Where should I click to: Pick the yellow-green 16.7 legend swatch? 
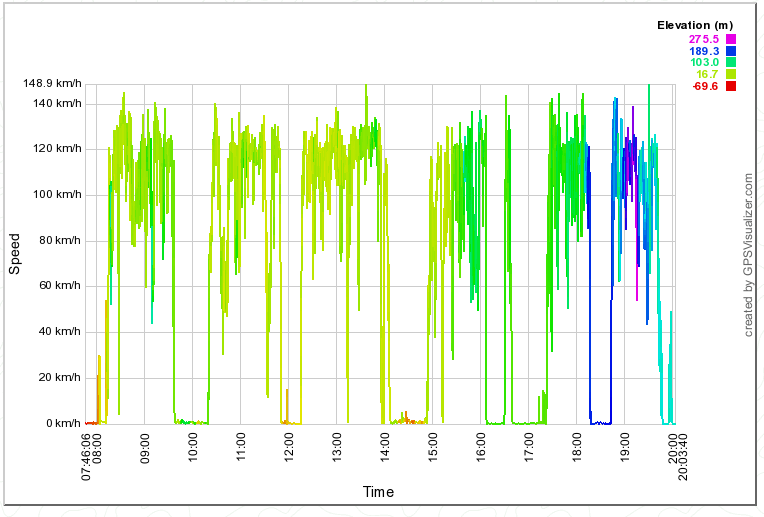point(731,75)
